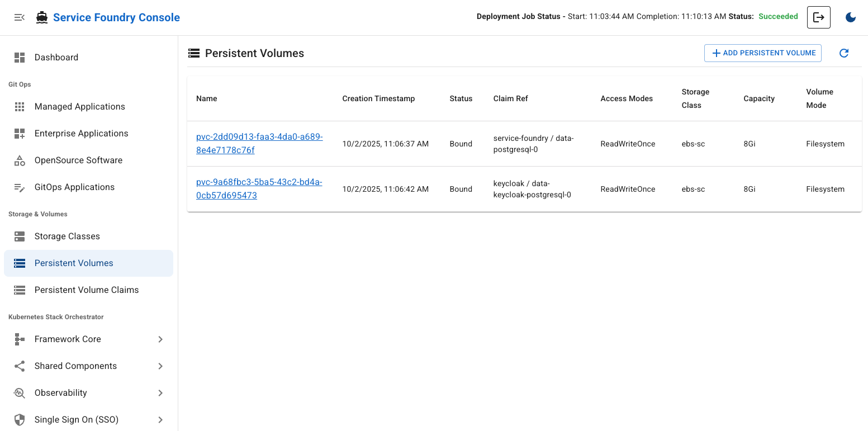Select Managed Applications in the sidebar
This screenshot has height=431, width=868.
tap(80, 106)
